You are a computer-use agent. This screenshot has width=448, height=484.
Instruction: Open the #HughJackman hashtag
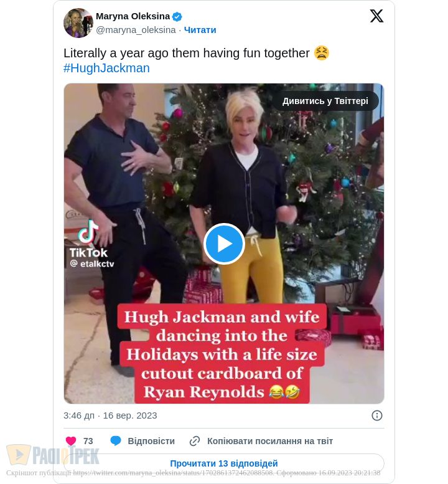pyautogui.click(x=106, y=69)
